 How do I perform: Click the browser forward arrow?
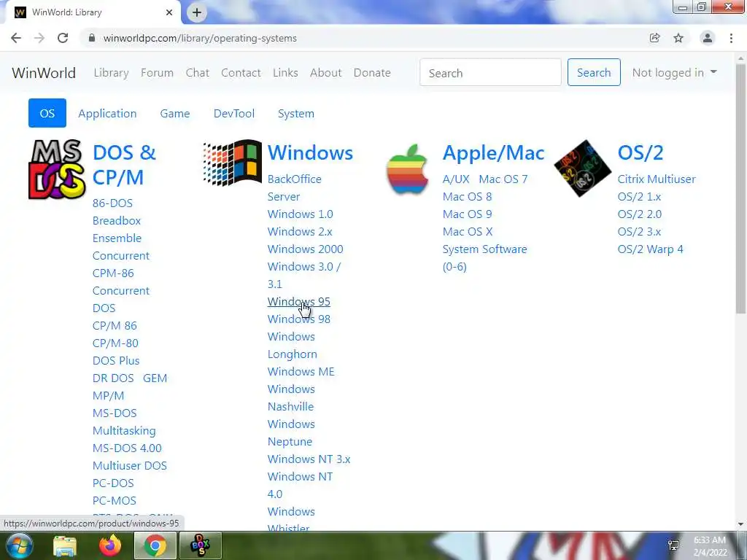tap(39, 38)
